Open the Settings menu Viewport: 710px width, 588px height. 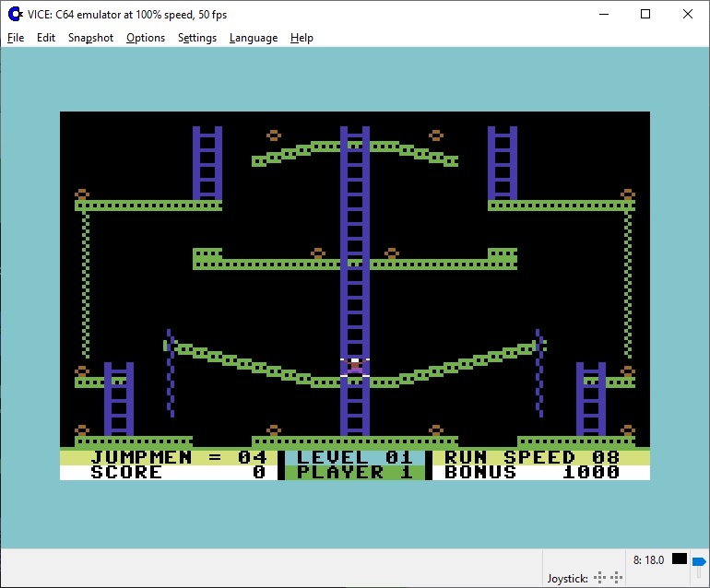click(x=197, y=38)
